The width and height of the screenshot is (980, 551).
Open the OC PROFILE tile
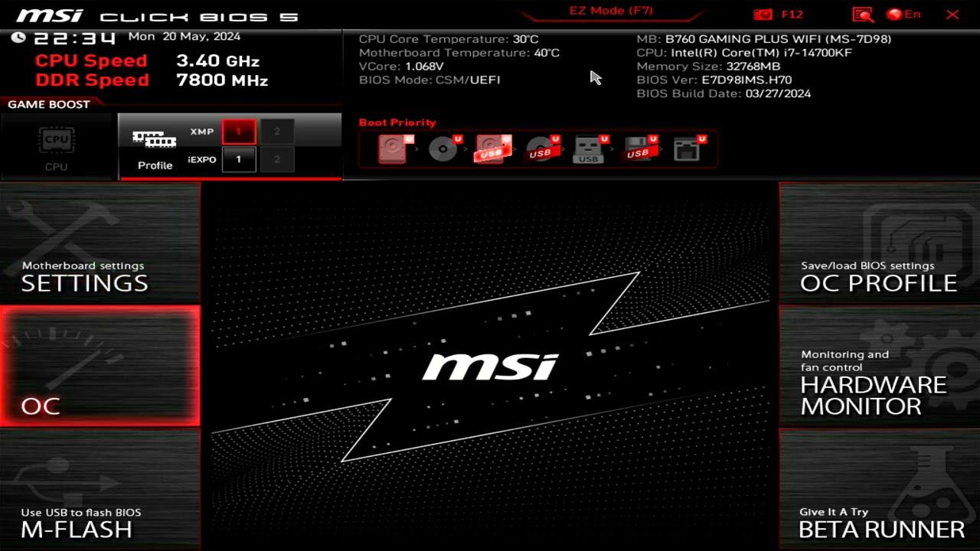(x=880, y=243)
